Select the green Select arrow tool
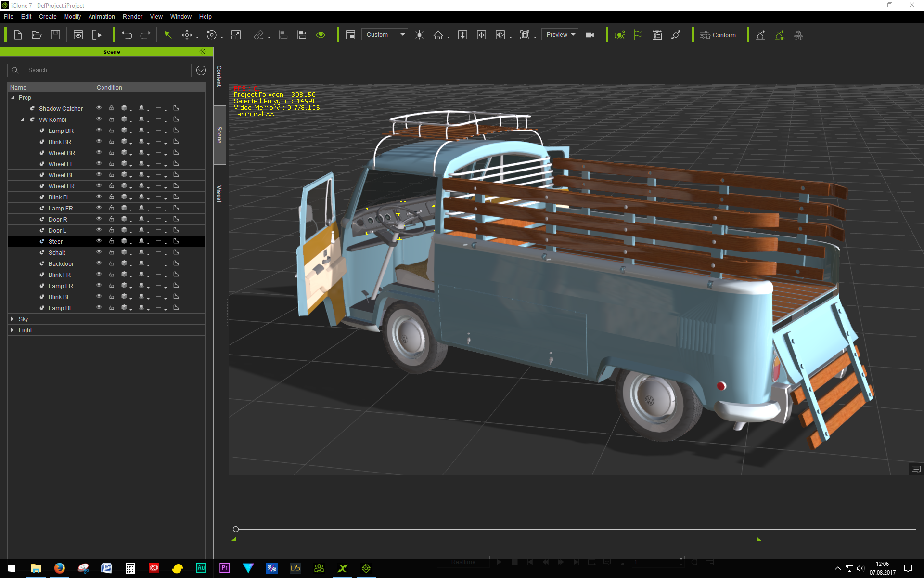This screenshot has height=578, width=924. [x=168, y=35]
